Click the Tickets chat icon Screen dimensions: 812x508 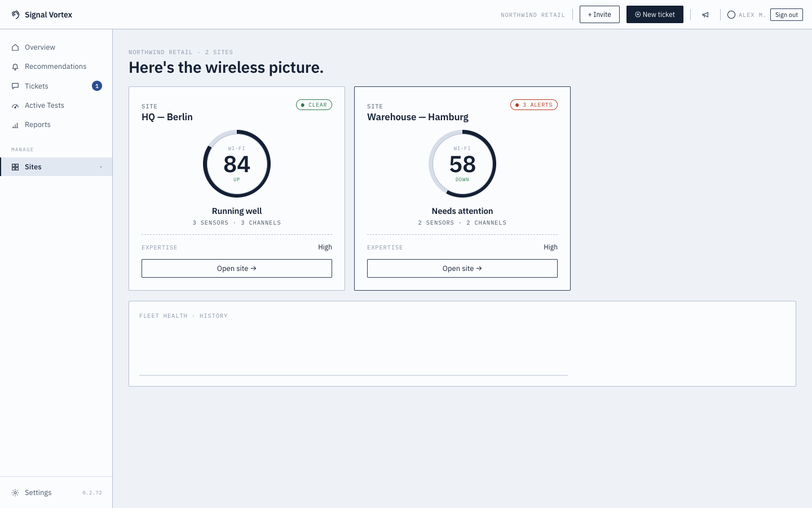(15, 86)
